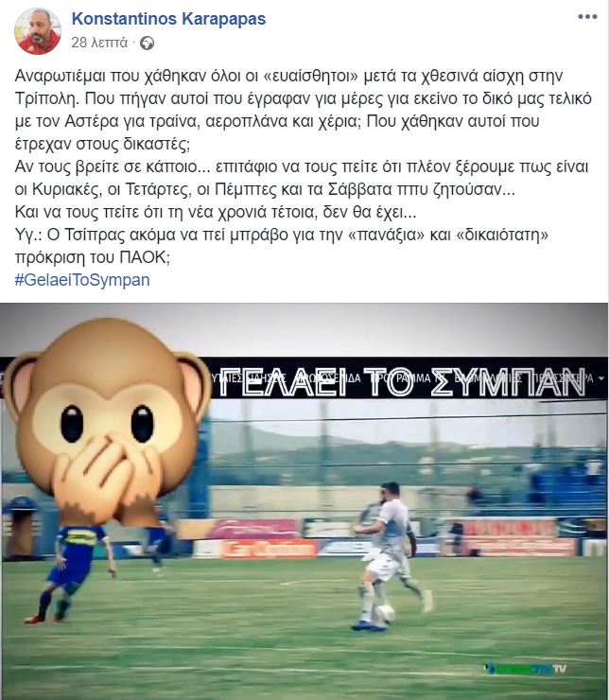The image size is (609, 700).
Task: Select ΒΑΘΜΟΛΟΓΙΕΣ in the image banner
Action: tap(489, 378)
